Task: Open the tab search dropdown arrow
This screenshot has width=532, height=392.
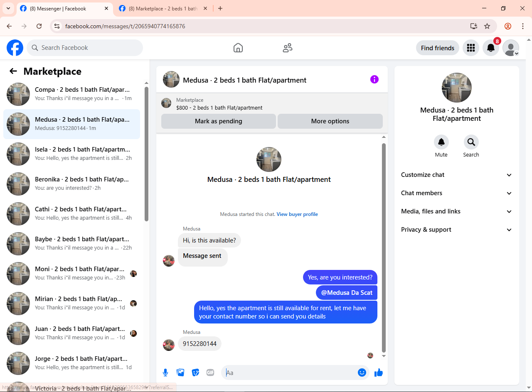Action: click(x=8, y=8)
